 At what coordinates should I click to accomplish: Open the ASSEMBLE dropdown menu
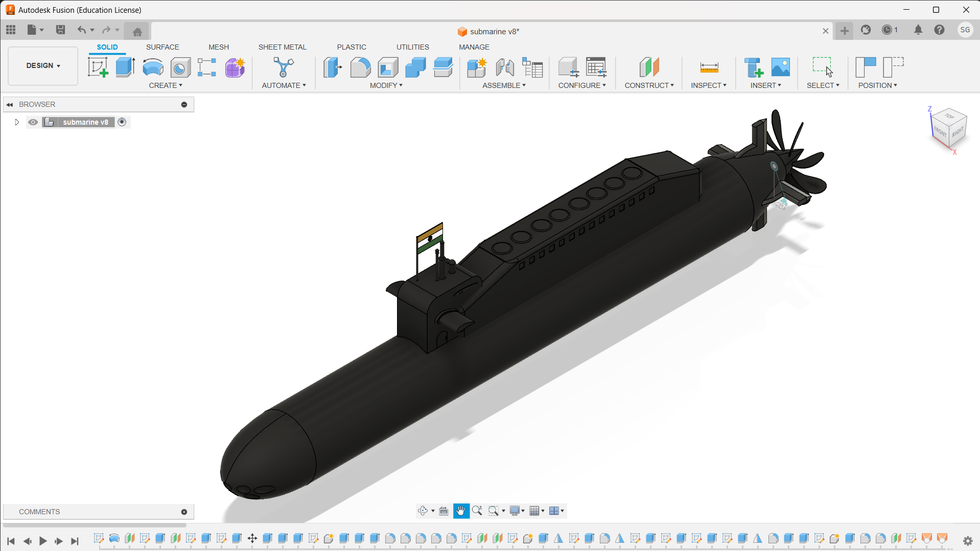tap(504, 85)
